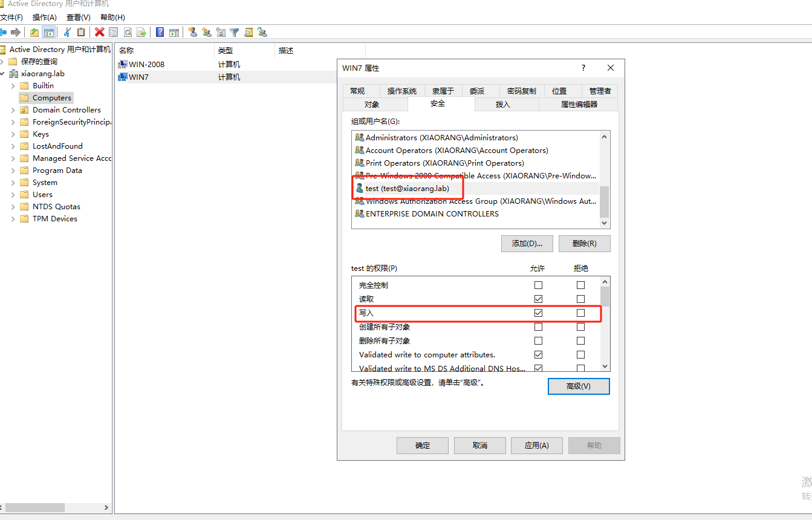Screen dimensions: 812x520
Task: Click the scissors cut icon
Action: point(67,32)
